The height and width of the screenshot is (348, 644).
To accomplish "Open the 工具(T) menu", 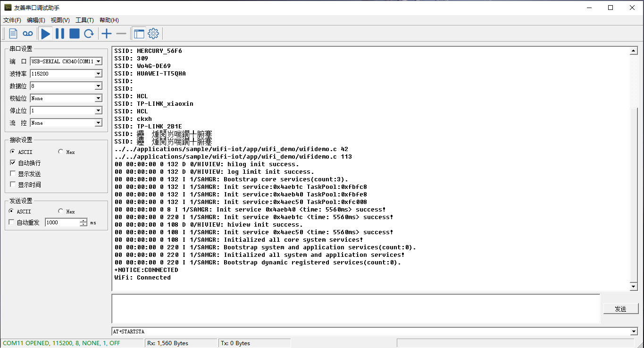I will point(84,20).
